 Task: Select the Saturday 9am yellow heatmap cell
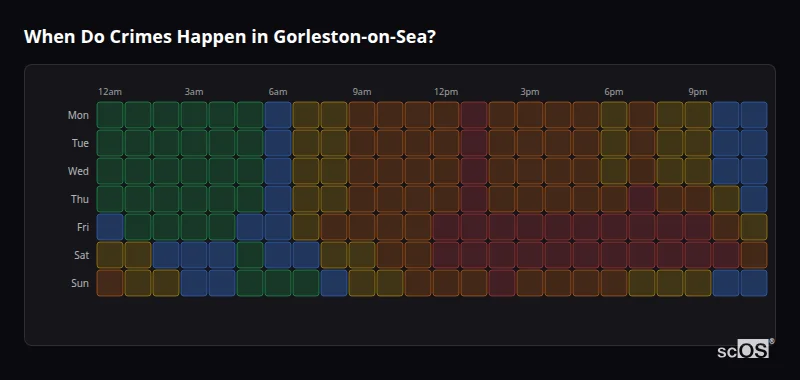pyautogui.click(x=362, y=255)
